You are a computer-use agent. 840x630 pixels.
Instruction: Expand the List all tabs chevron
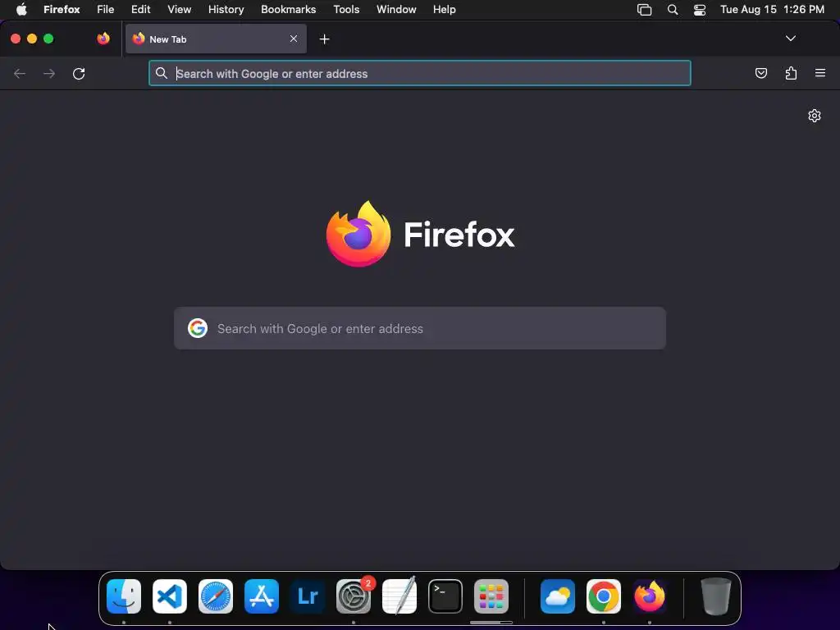tap(790, 39)
